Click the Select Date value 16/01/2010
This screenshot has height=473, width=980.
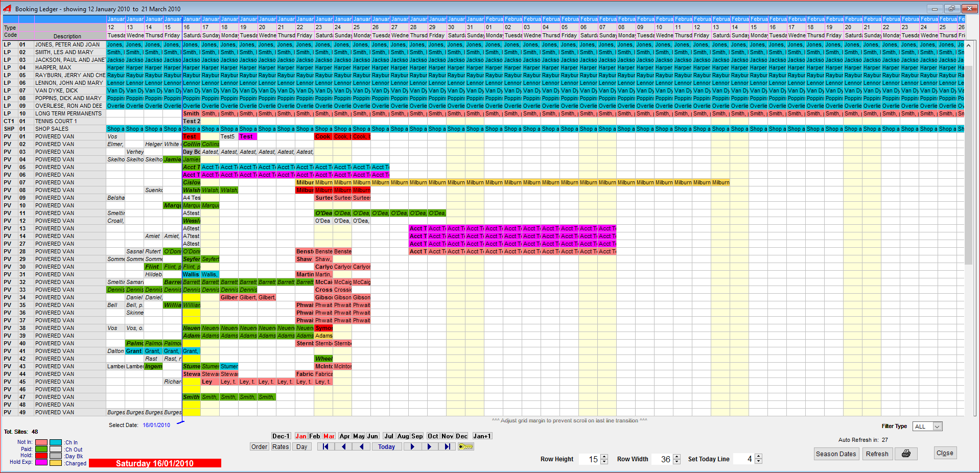coord(156,425)
